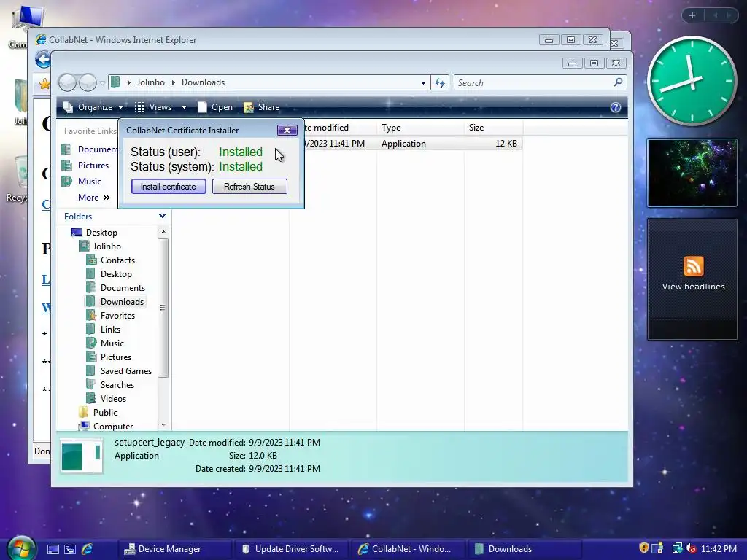Click Open in Explorer toolbar
Viewport: 747px width, 560px height.
tap(216, 107)
